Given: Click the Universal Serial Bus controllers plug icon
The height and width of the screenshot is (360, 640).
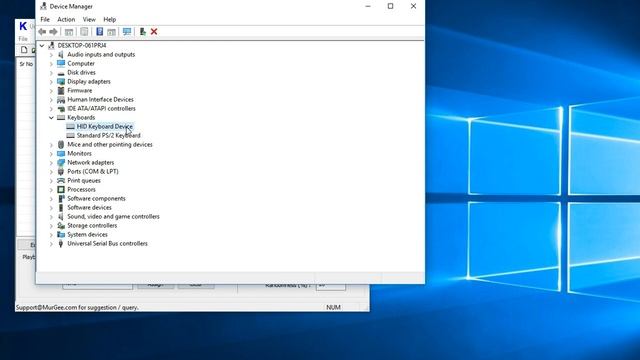Looking at the screenshot, I should [x=61, y=243].
